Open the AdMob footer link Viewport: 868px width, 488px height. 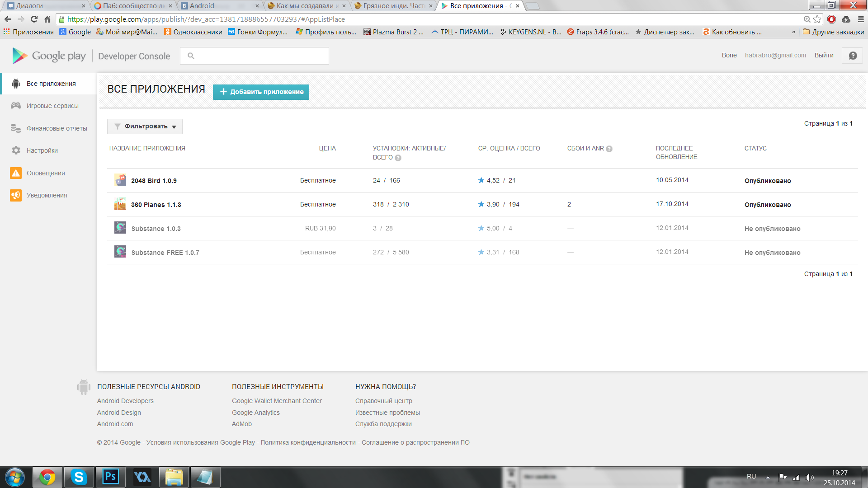tap(242, 424)
